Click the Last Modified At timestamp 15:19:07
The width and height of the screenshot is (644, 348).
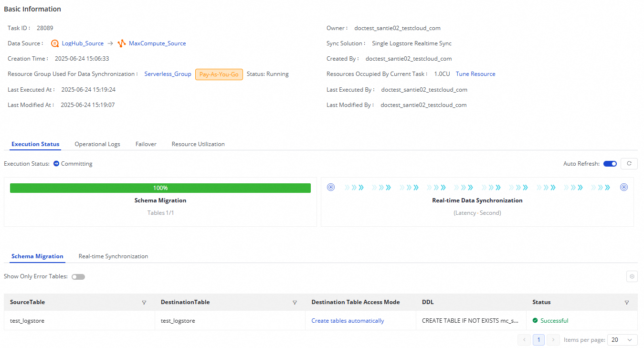click(x=88, y=105)
